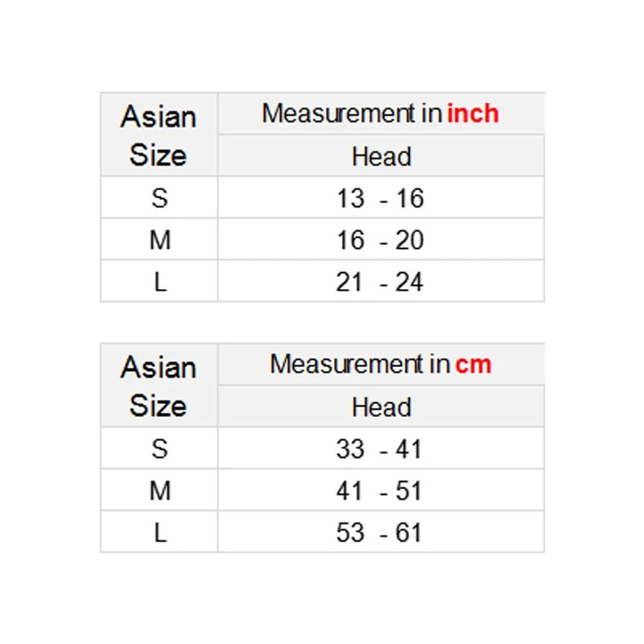644x644 pixels.
Task: Click size S row label in cm table
Action: click(x=159, y=448)
